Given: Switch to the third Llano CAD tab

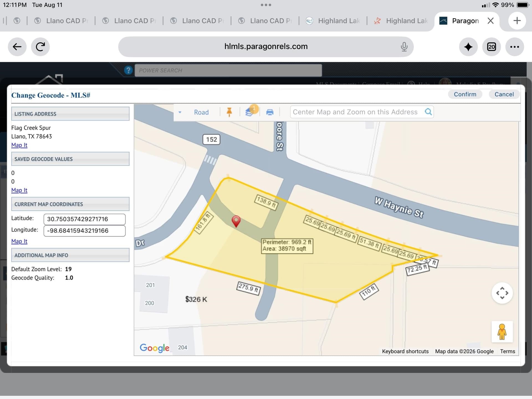Looking at the screenshot, I should point(197,21).
